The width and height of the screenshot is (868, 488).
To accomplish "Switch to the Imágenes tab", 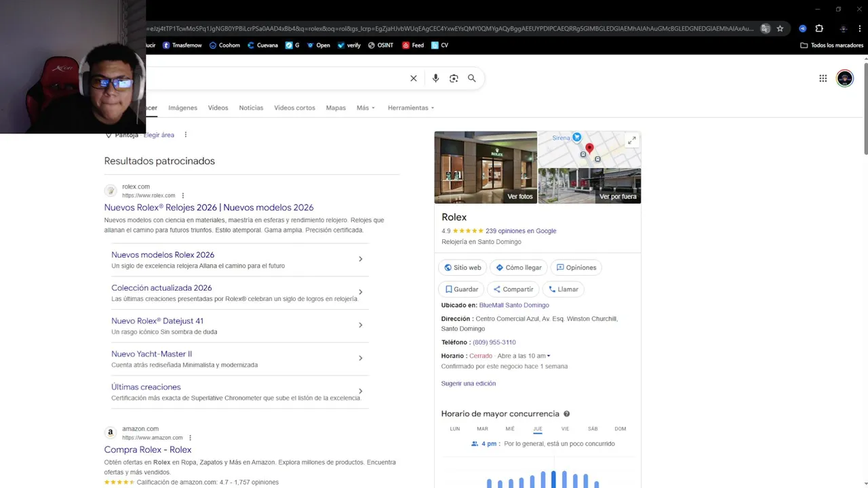I will pos(182,108).
